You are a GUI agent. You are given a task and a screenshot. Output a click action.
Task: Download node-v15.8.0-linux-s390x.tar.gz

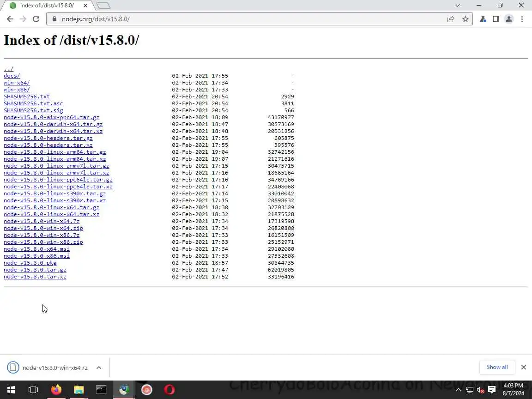[x=55, y=193]
